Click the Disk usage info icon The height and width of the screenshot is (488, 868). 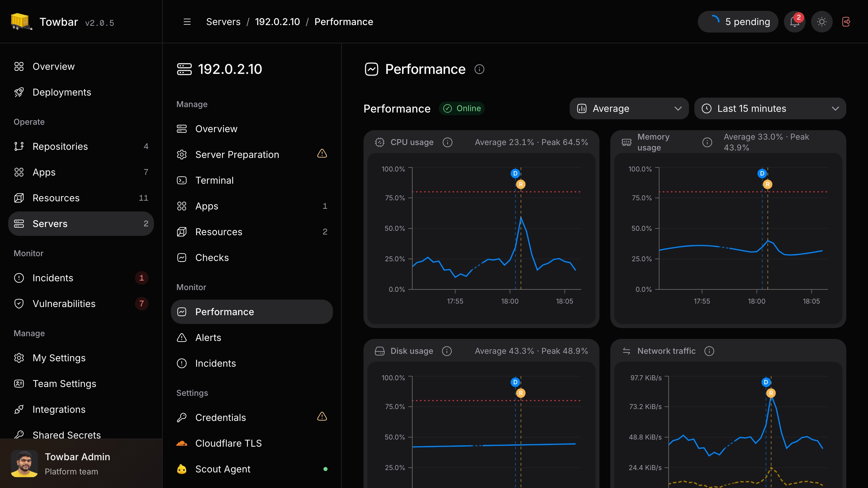pyautogui.click(x=447, y=351)
